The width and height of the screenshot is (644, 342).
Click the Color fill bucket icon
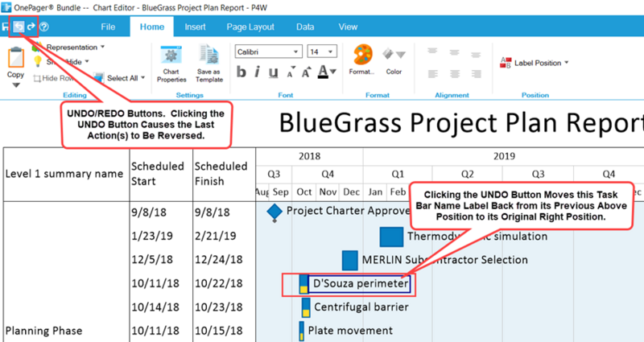pyautogui.click(x=388, y=54)
